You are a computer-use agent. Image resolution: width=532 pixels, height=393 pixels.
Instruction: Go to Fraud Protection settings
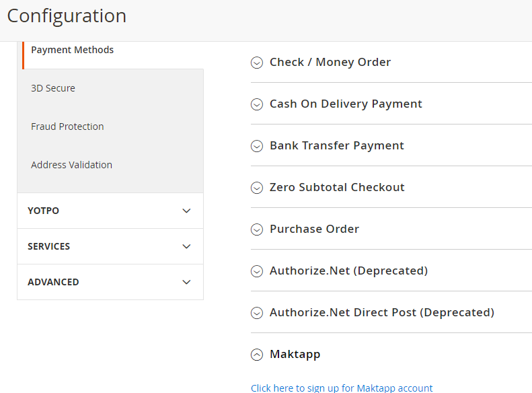point(67,127)
